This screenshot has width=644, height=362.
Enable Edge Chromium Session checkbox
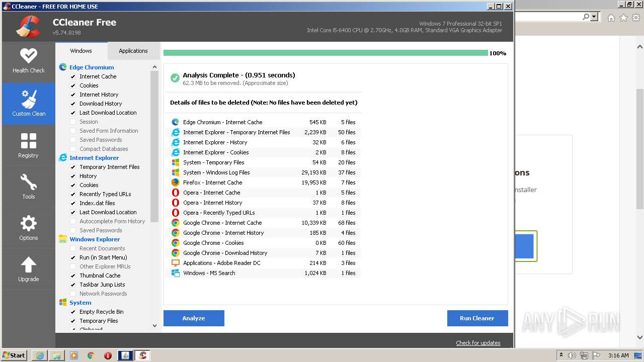click(x=73, y=122)
